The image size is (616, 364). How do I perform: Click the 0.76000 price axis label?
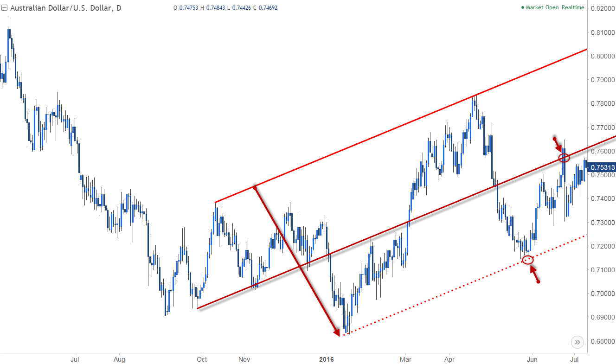tap(602, 151)
